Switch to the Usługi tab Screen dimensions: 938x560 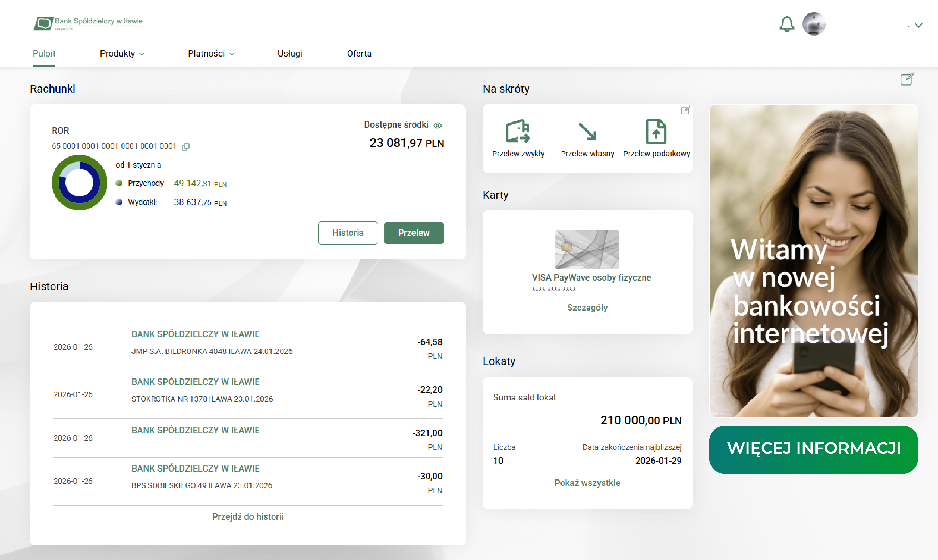click(290, 54)
